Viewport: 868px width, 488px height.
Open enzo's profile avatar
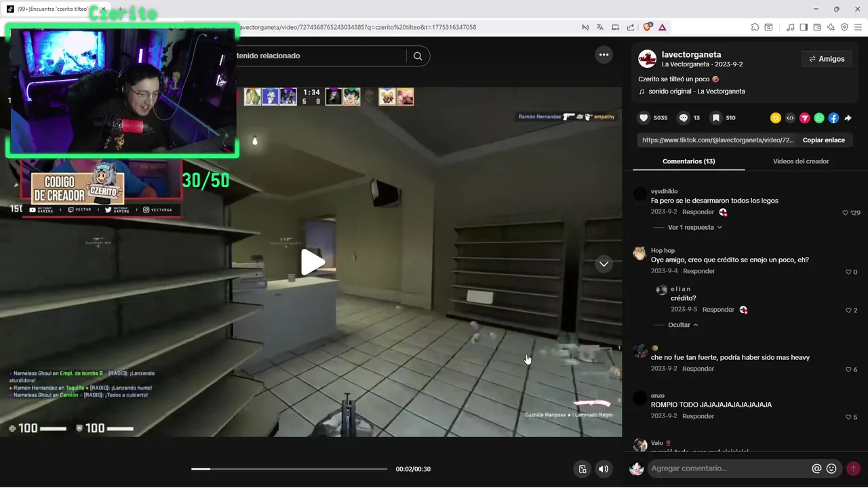pos(639,399)
